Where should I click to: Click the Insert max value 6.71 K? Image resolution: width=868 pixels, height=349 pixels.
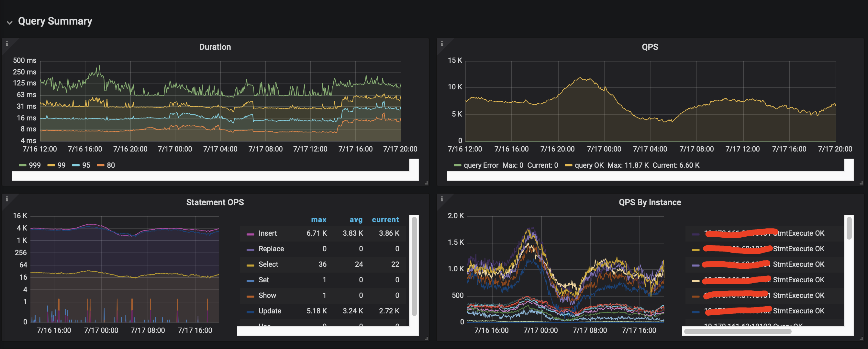pos(317,233)
